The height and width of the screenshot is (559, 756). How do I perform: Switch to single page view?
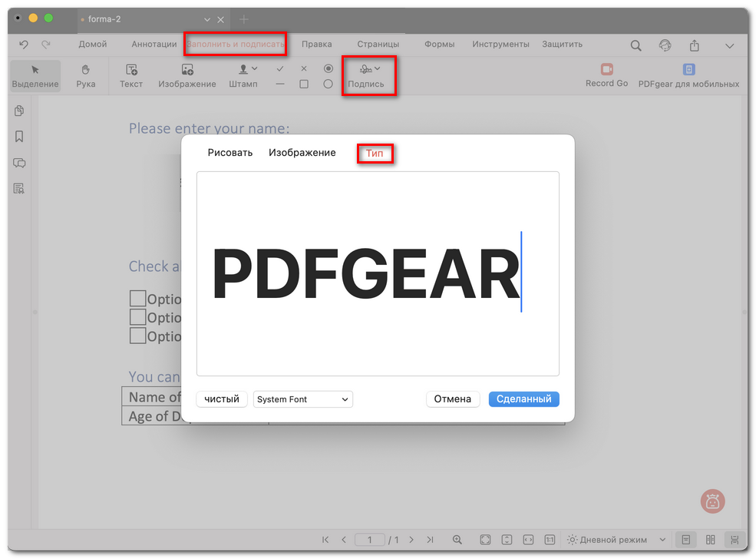click(686, 540)
